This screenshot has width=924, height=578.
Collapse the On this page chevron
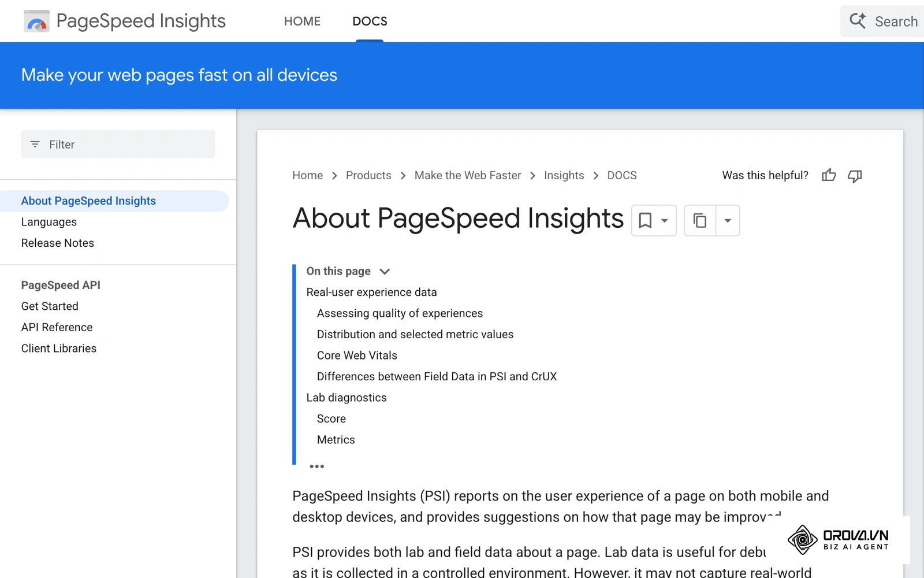click(385, 272)
